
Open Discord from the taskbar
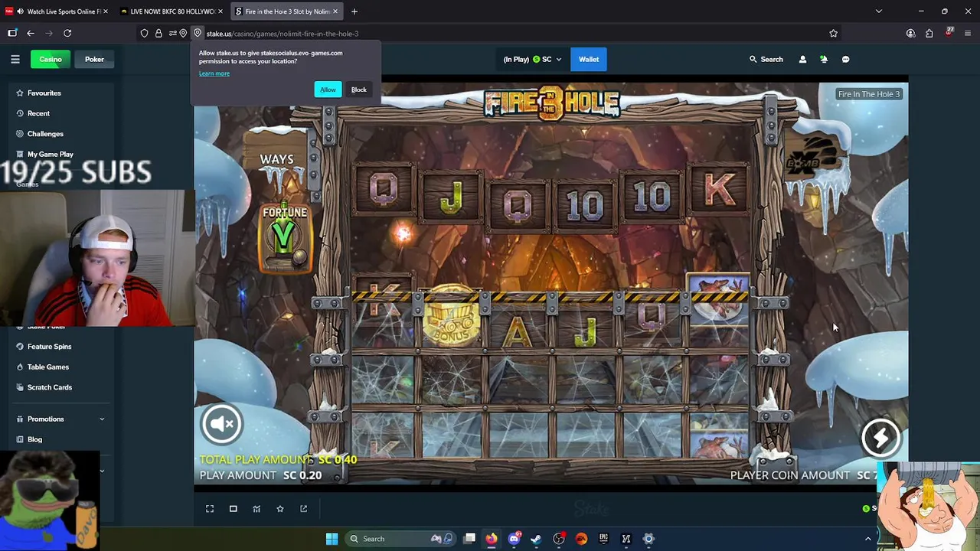(x=514, y=539)
